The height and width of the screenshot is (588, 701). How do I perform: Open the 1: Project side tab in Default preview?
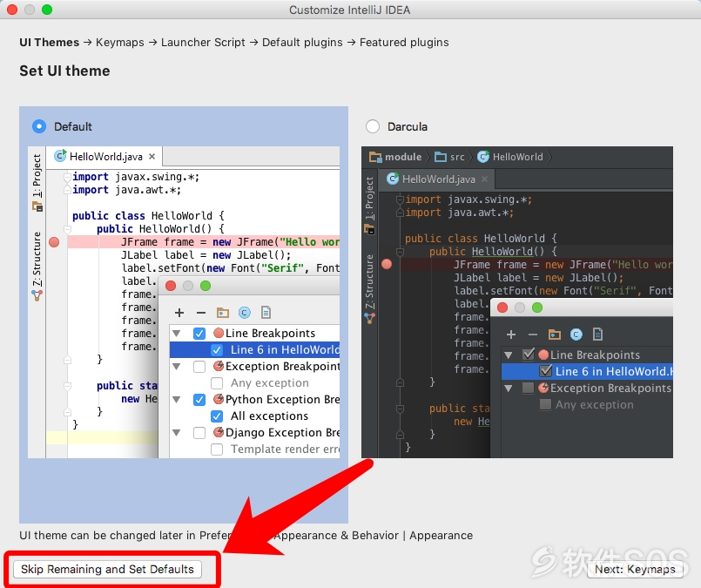point(37,176)
